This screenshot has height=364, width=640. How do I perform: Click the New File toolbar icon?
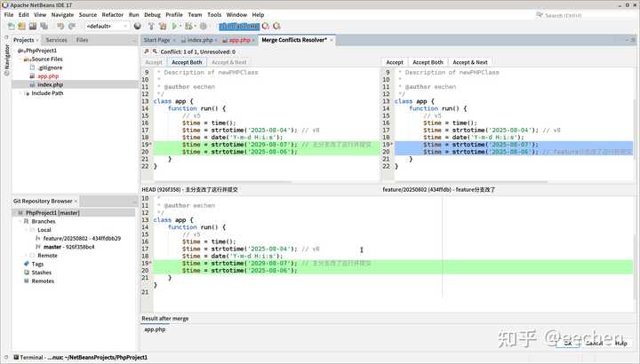(11, 26)
